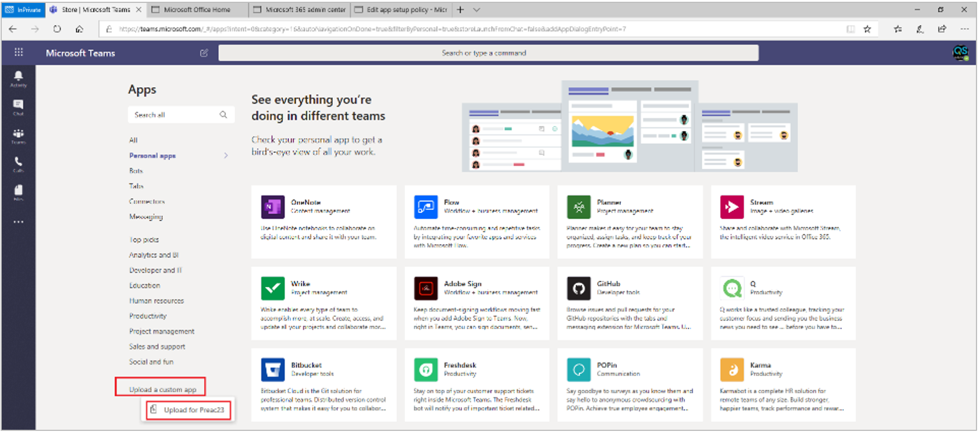
Task: Open the Developer and IT category
Action: tap(155, 270)
